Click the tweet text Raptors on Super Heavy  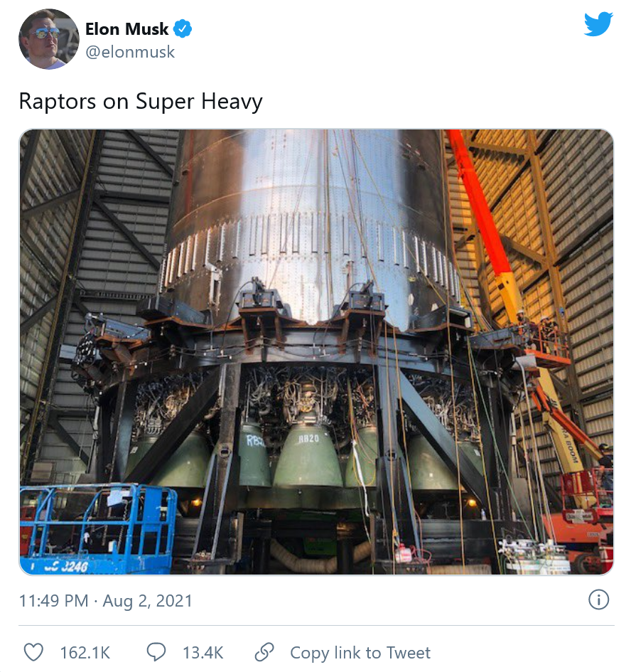click(141, 102)
